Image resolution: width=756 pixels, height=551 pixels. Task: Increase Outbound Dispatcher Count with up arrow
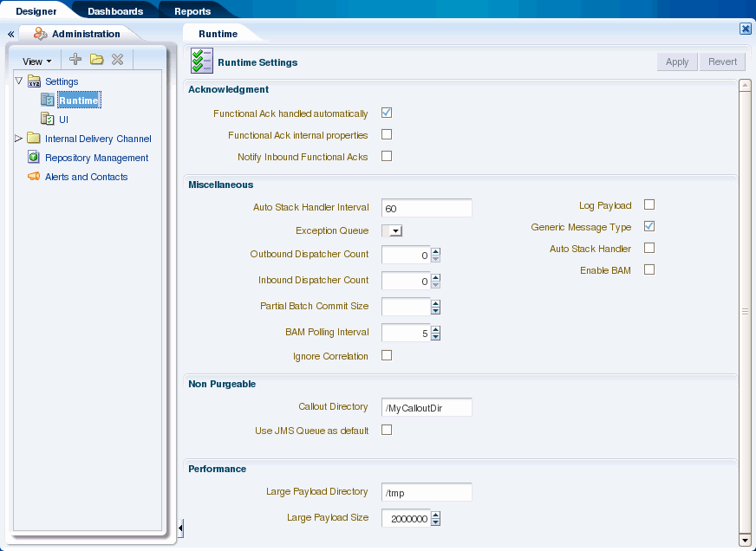[436, 251]
